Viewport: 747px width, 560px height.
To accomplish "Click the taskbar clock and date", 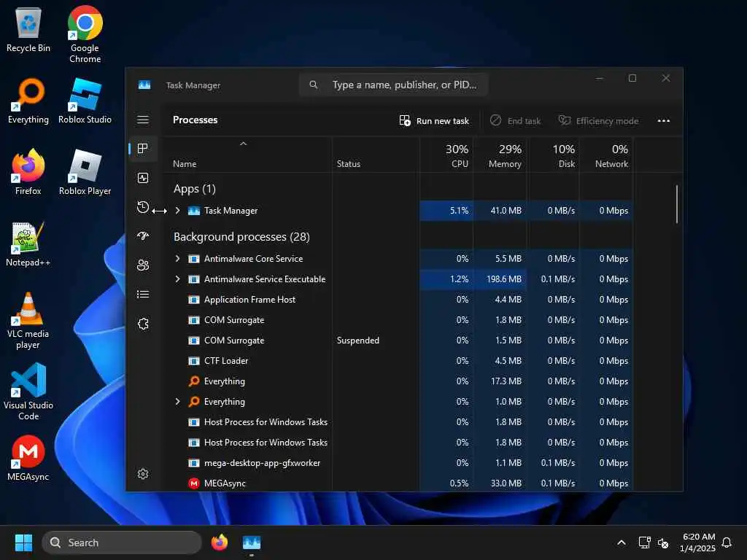I will point(698,542).
